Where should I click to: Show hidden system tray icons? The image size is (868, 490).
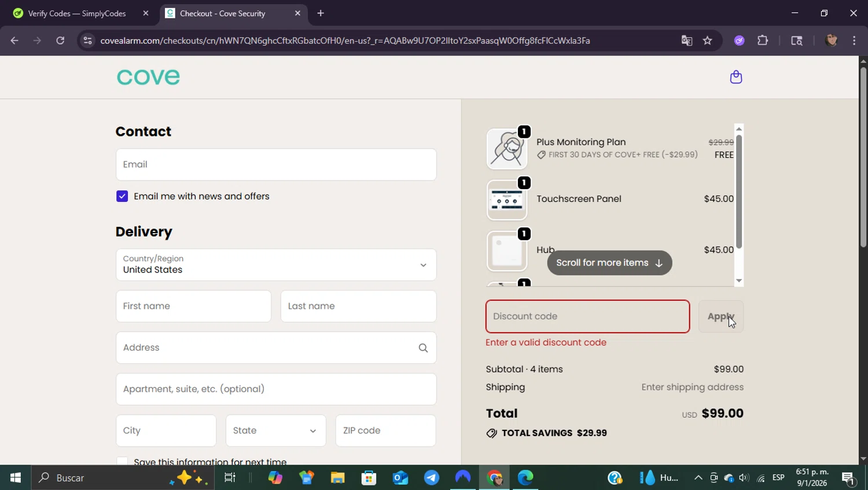698,478
